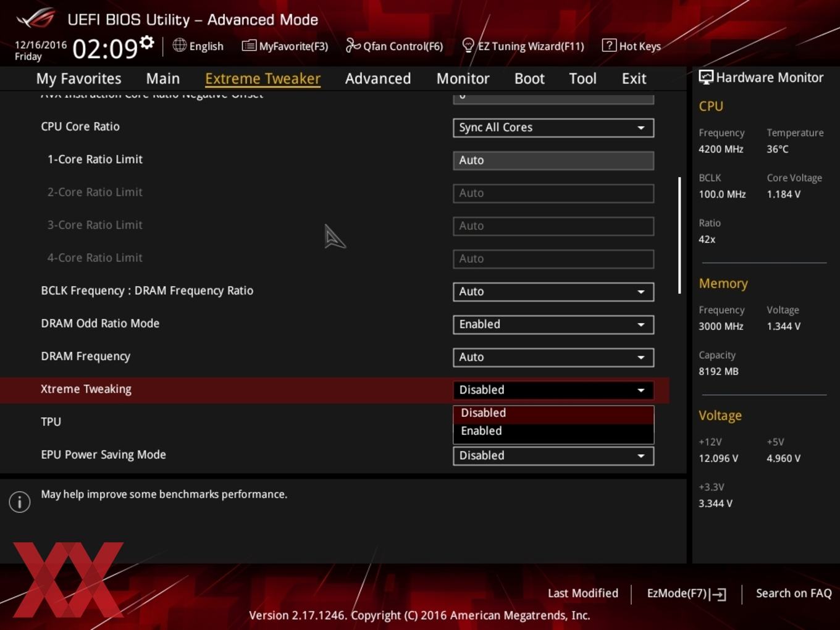Open the Exit tab
Screen dimensions: 840x630
[x=634, y=78]
